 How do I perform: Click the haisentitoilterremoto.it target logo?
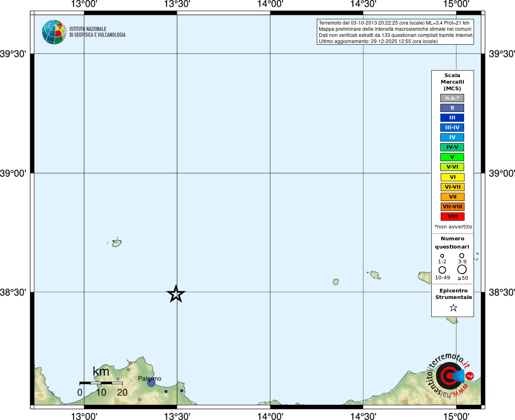pos(449,376)
